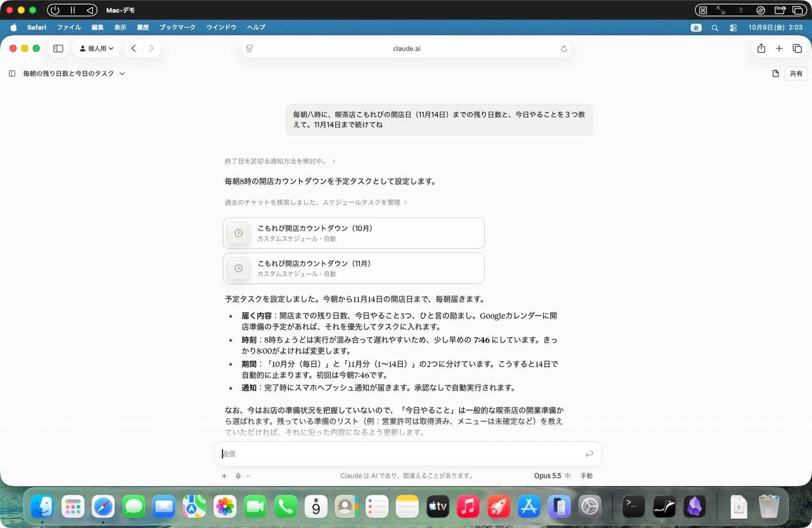This screenshot has height=528, width=812.
Task: Click the 共有 share button
Action: pos(796,74)
